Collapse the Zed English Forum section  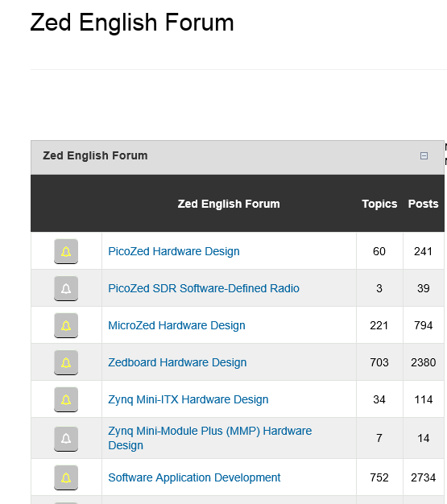(424, 156)
